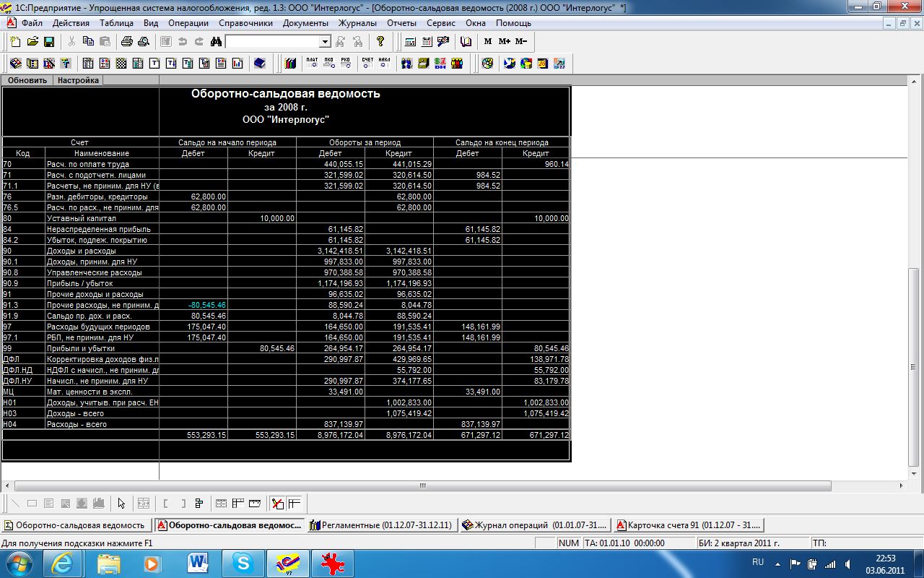Viewport: 924px width, 578px height.
Task: Open the Действия menu
Action: pyautogui.click(x=71, y=23)
